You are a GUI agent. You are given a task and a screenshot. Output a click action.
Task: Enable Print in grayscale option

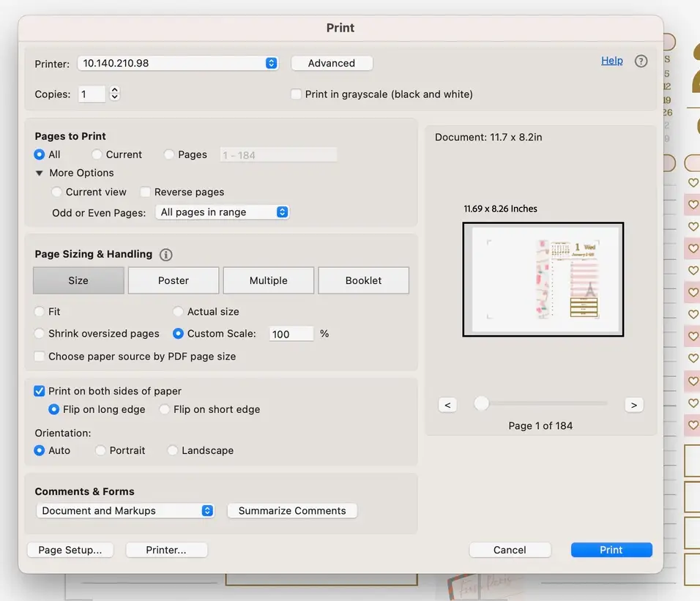tap(296, 94)
